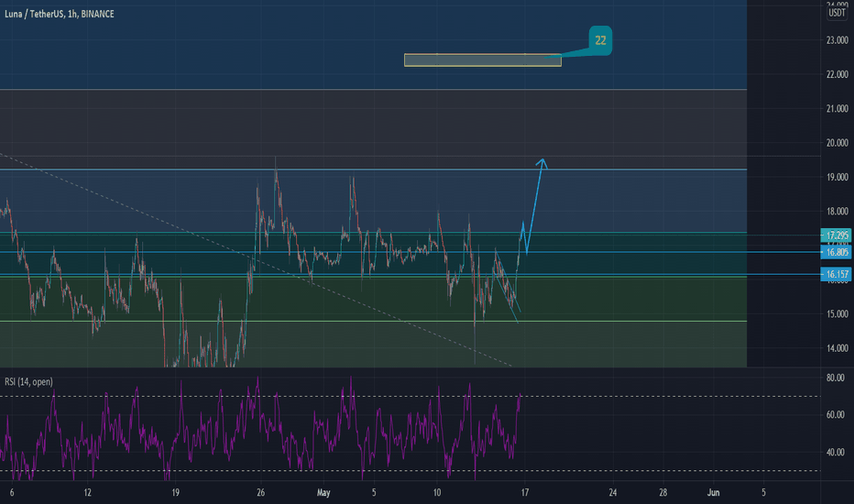Image resolution: width=854 pixels, height=504 pixels.
Task: Click the 22.000 price axis value
Action: (x=838, y=74)
